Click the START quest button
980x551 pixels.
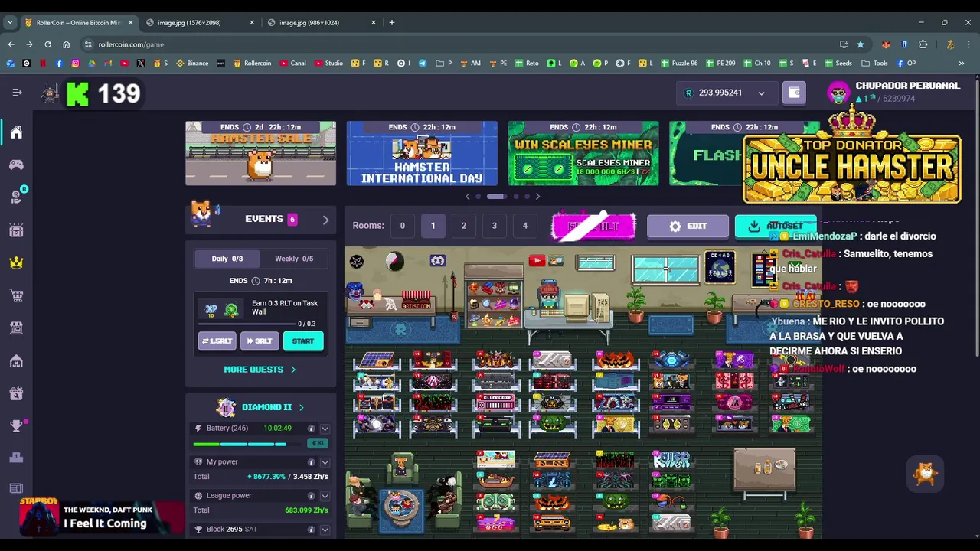pyautogui.click(x=303, y=341)
